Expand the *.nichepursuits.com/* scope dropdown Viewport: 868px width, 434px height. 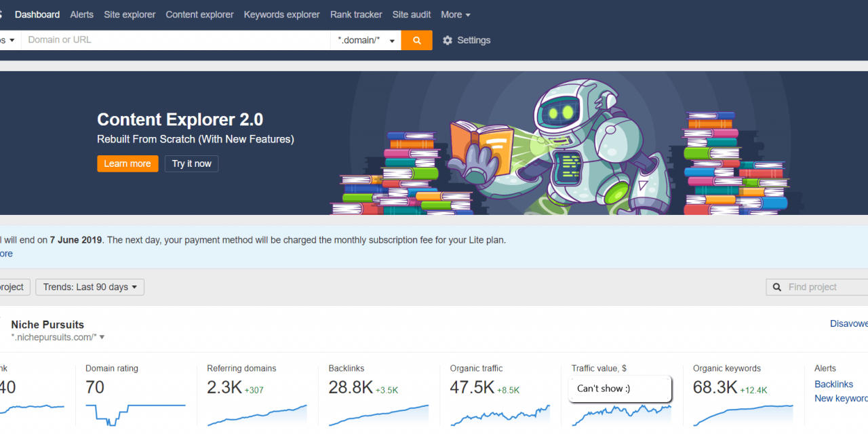[x=101, y=336]
